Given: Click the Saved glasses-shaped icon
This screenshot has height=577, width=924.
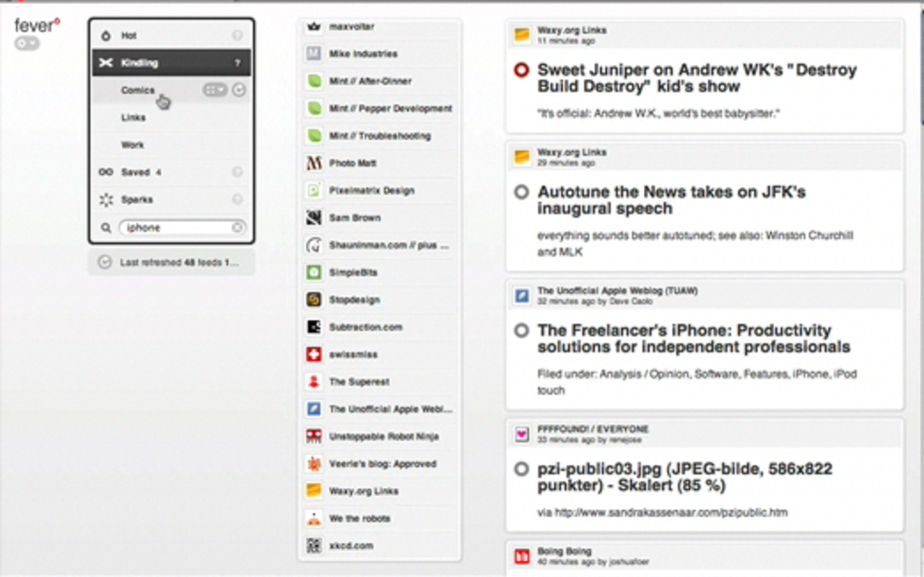Looking at the screenshot, I should point(106,173).
